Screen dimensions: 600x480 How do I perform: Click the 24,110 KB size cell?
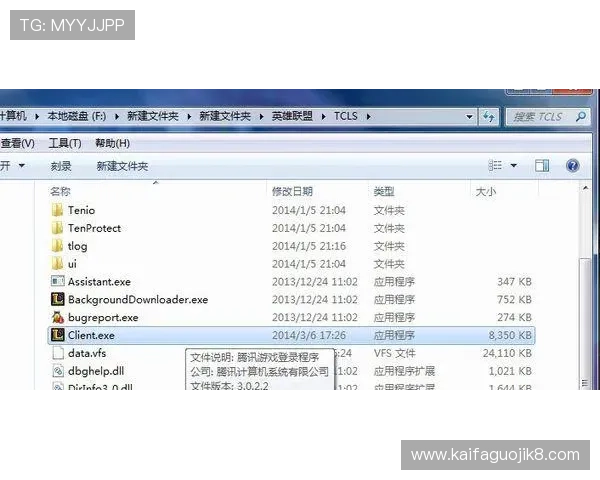(507, 353)
